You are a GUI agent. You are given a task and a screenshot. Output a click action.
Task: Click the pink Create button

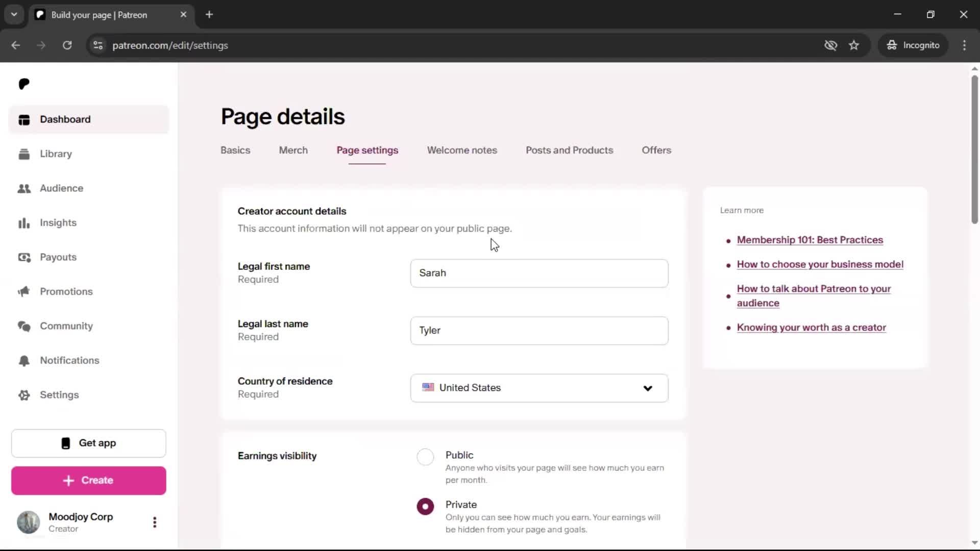pos(89,481)
